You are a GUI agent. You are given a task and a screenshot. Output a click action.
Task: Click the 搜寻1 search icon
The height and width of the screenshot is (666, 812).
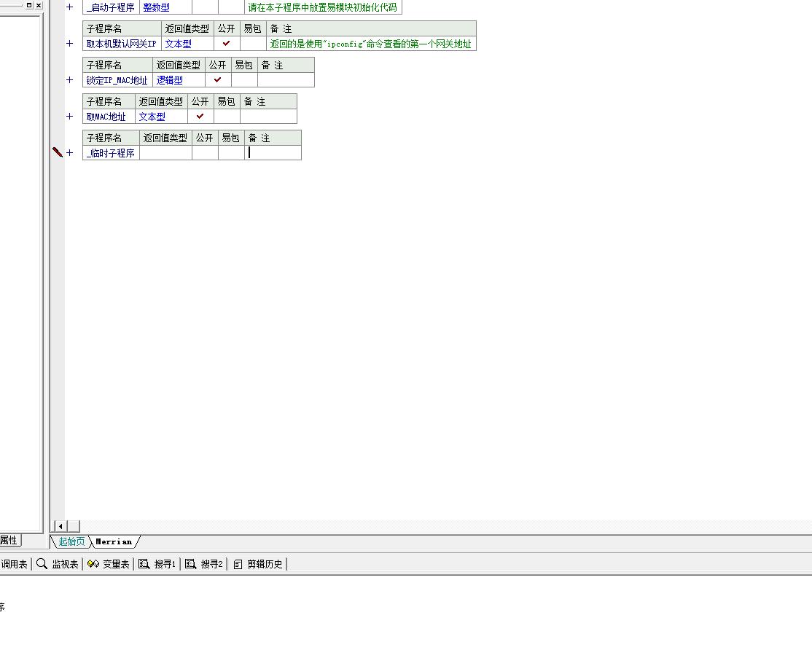pos(144,564)
